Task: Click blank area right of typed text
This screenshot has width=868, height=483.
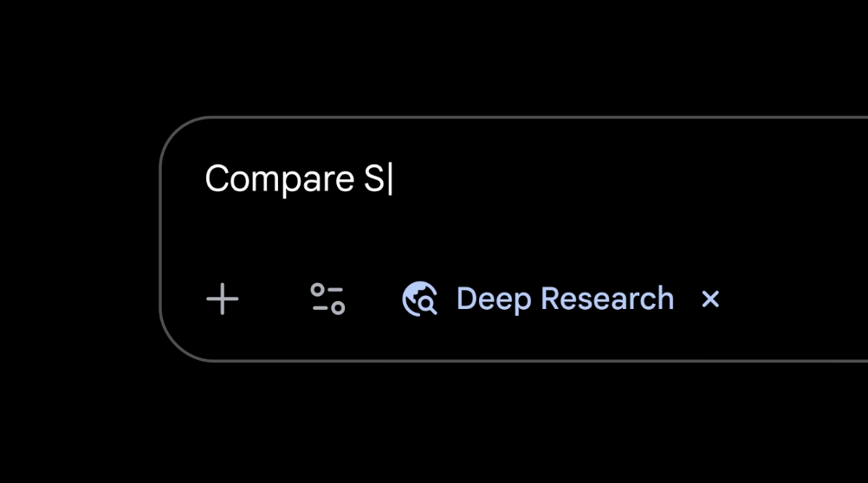Action: [606, 180]
